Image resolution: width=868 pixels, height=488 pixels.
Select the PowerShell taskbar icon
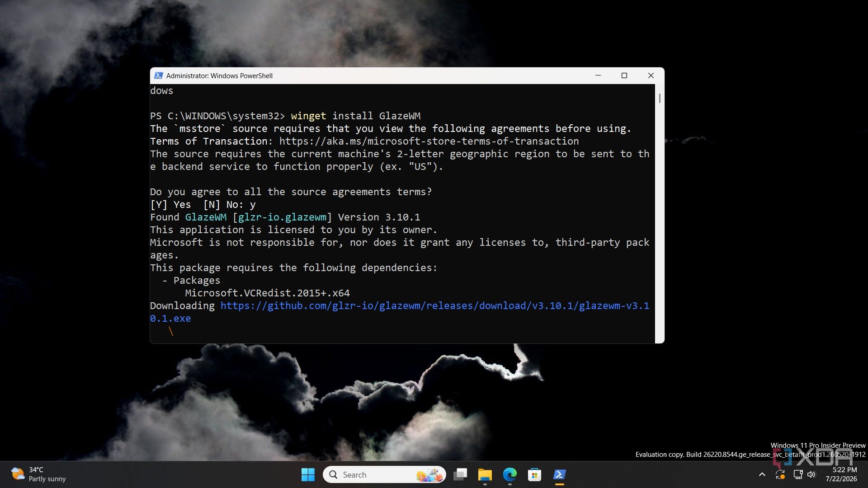(x=559, y=474)
